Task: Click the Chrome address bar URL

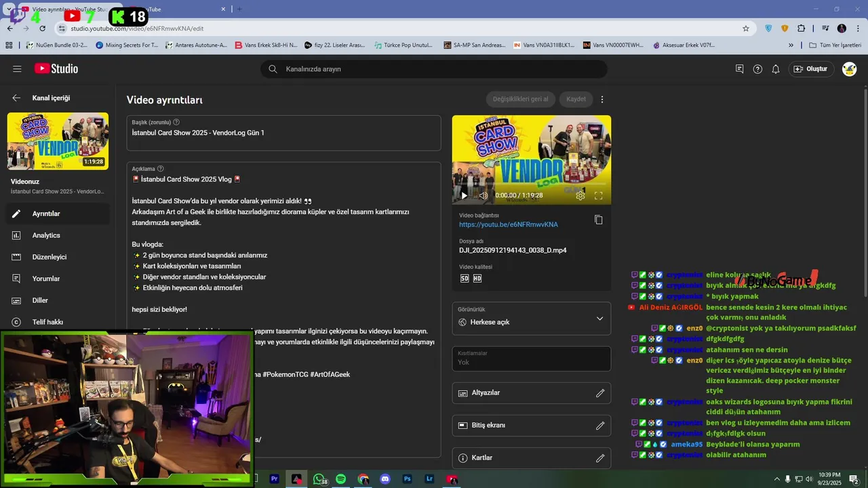Action: click(137, 28)
